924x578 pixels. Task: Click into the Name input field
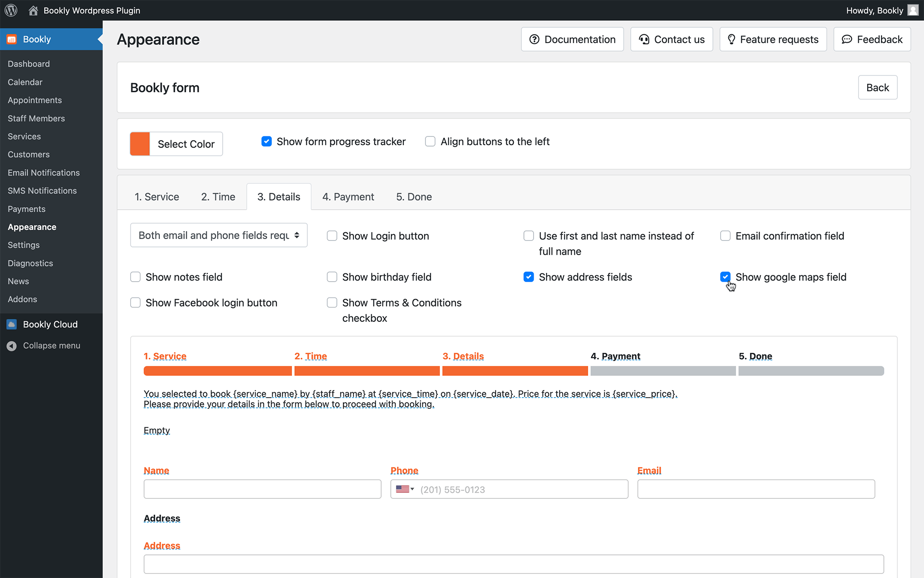(x=262, y=489)
